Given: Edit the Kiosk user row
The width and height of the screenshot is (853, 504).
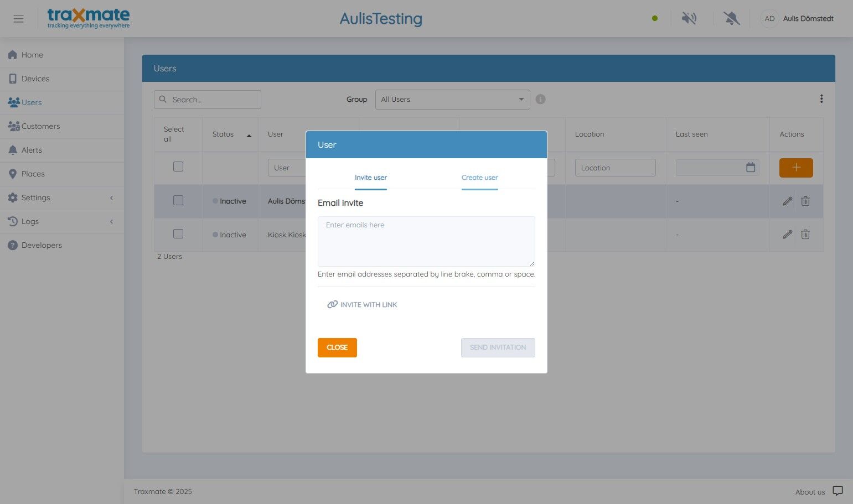Looking at the screenshot, I should click(787, 235).
